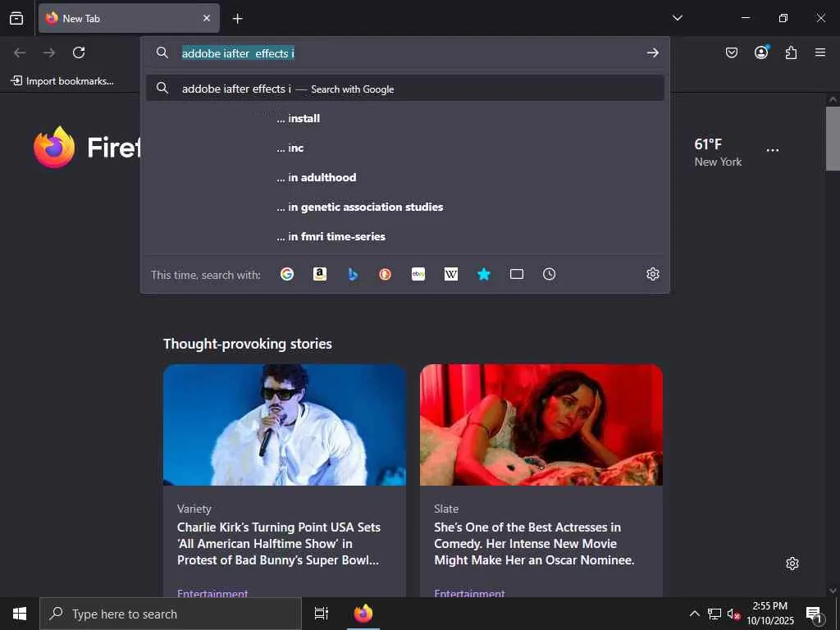Search this time with Amazon
The image size is (840, 630).
point(320,274)
